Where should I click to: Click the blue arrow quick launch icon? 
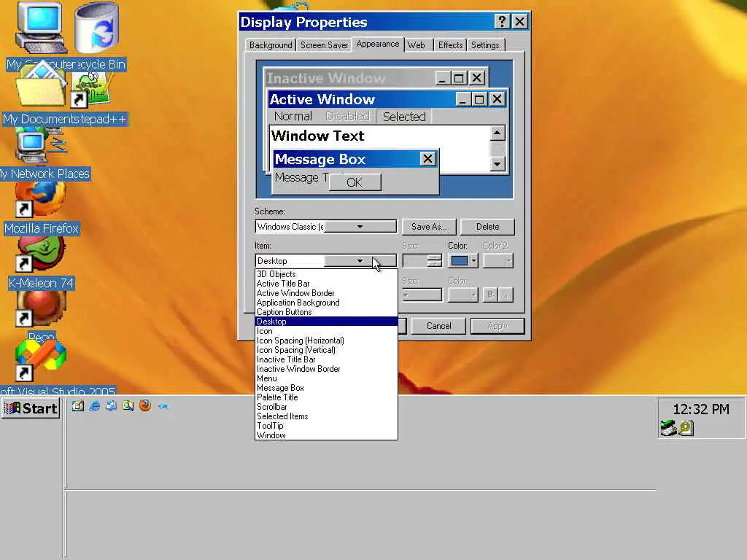tap(163, 406)
